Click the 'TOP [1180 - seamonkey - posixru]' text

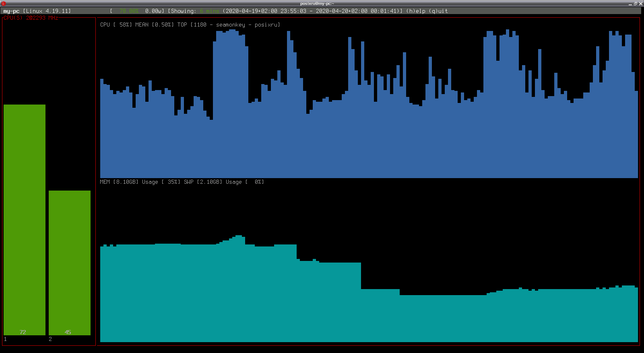229,25
